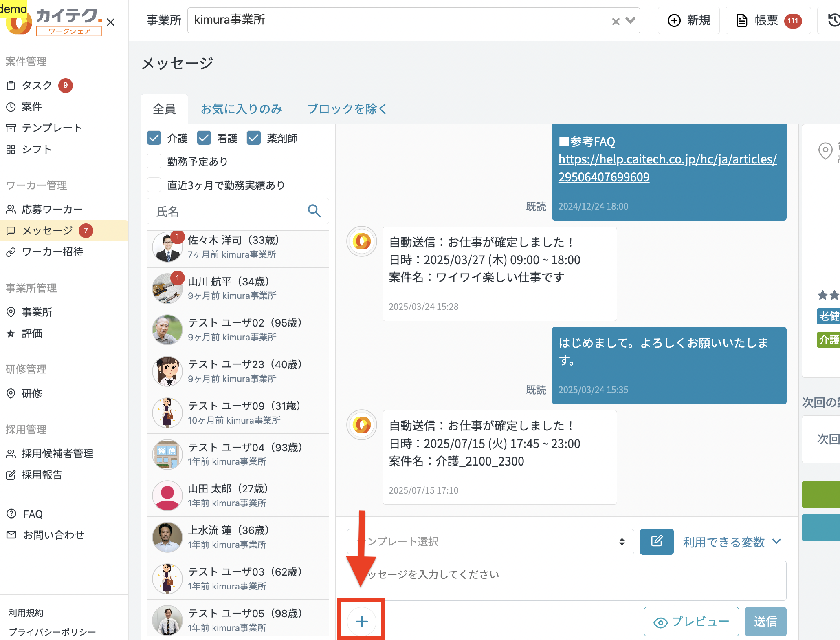
Task: Click the message input text area
Action: pyautogui.click(x=566, y=580)
